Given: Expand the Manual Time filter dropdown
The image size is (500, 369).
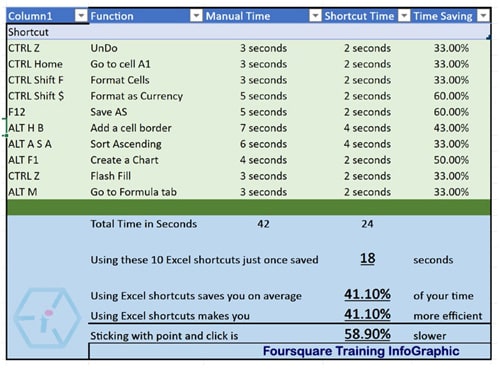Looking at the screenshot, I should (x=315, y=16).
